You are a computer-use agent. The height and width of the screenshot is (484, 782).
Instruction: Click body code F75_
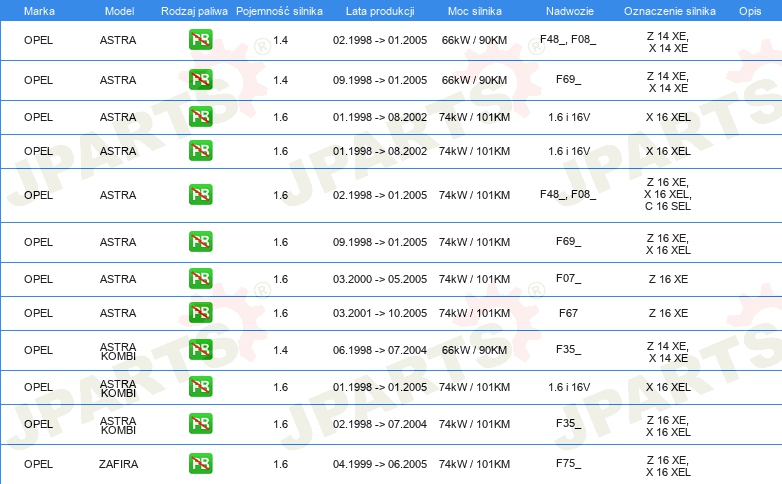[x=569, y=464]
